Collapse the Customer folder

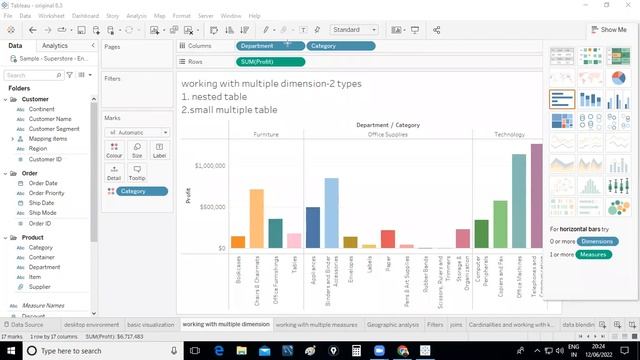5,99
